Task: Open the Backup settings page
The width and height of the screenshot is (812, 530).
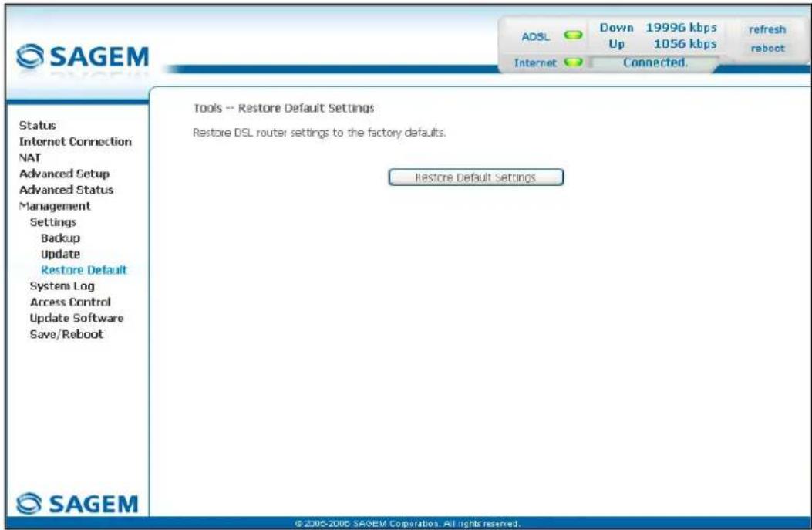Action: pos(61,238)
